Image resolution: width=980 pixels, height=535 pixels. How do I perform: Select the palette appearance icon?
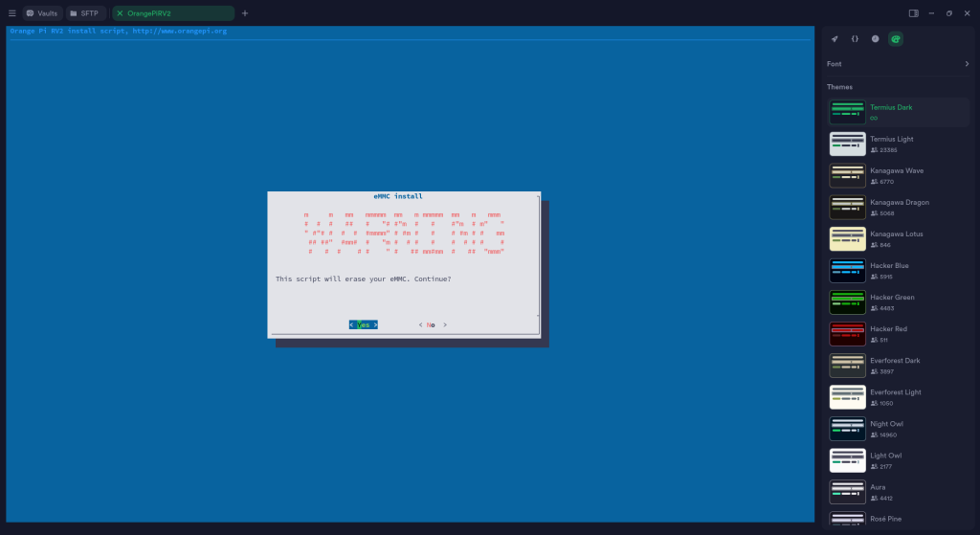(x=895, y=39)
